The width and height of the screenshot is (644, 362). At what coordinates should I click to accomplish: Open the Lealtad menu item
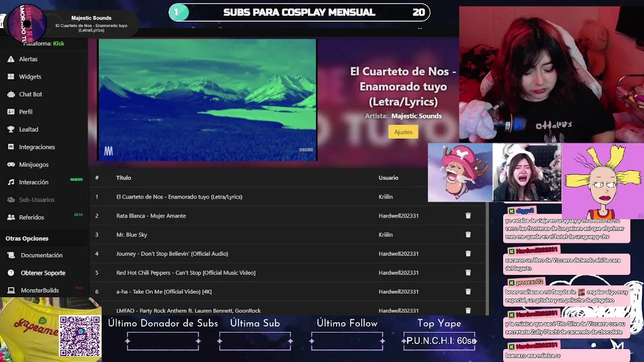tap(29, 129)
